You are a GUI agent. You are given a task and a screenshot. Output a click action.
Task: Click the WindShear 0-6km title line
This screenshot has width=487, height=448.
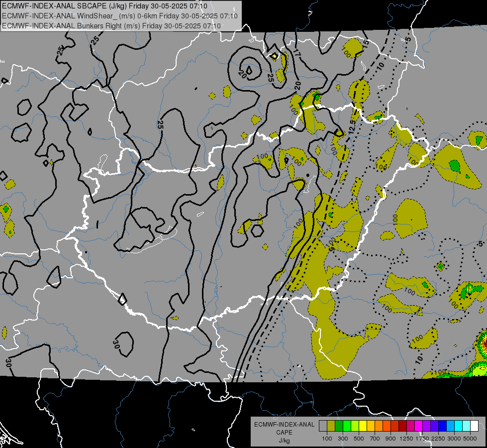tap(119, 16)
